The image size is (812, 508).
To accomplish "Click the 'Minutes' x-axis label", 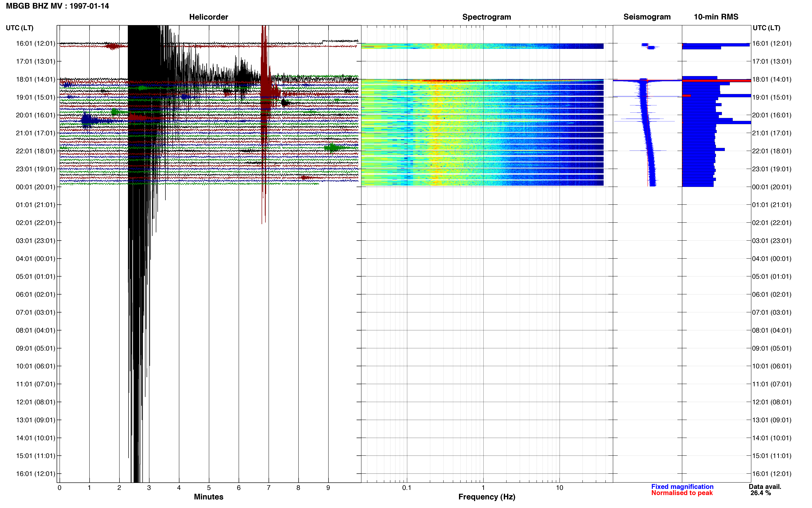I will (x=209, y=497).
